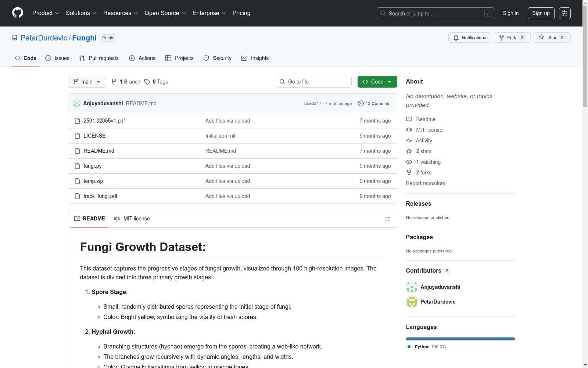The width and height of the screenshot is (588, 368).
Task: Open the Funghi repository name link
Action: (84, 38)
